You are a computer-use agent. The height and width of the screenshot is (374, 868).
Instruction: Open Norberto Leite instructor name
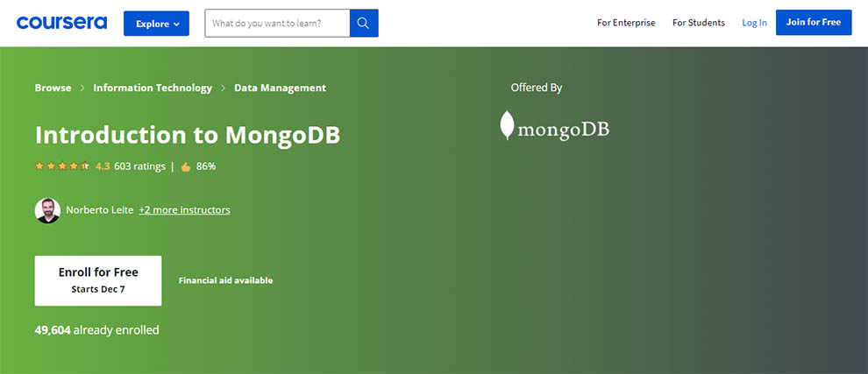(100, 210)
